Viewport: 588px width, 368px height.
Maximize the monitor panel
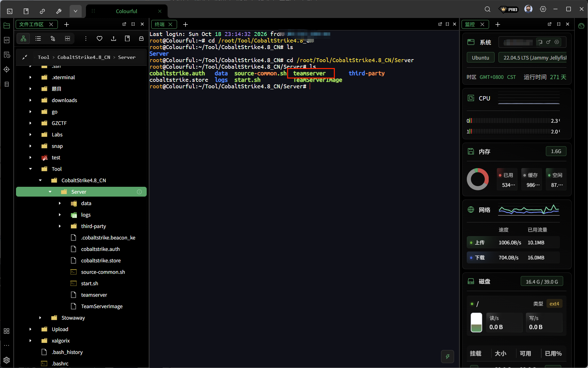coord(559,24)
